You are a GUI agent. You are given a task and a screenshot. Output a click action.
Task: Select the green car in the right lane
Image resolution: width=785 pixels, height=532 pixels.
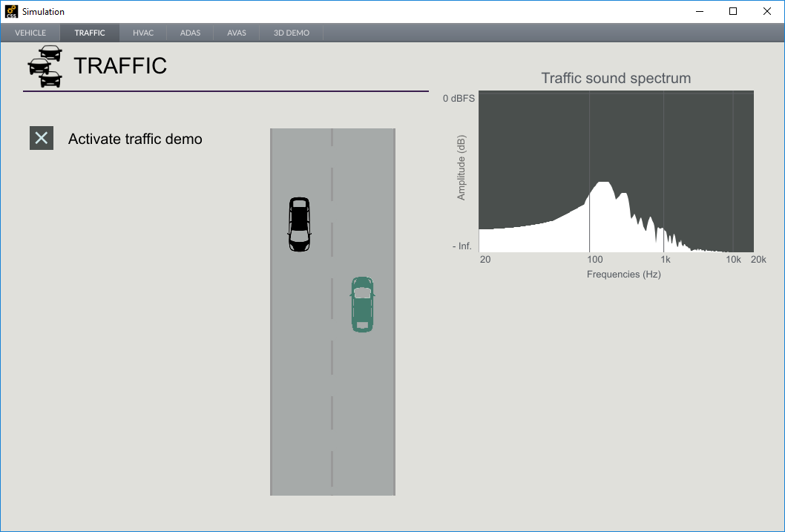pyautogui.click(x=362, y=304)
